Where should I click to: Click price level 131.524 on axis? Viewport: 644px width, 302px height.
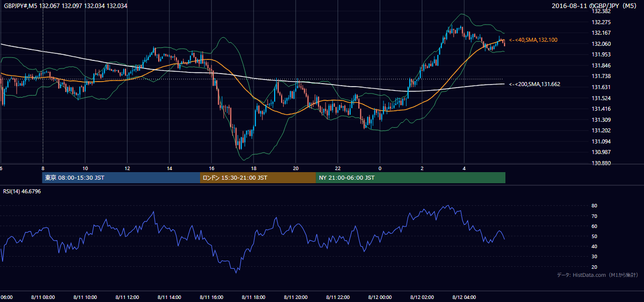click(602, 98)
